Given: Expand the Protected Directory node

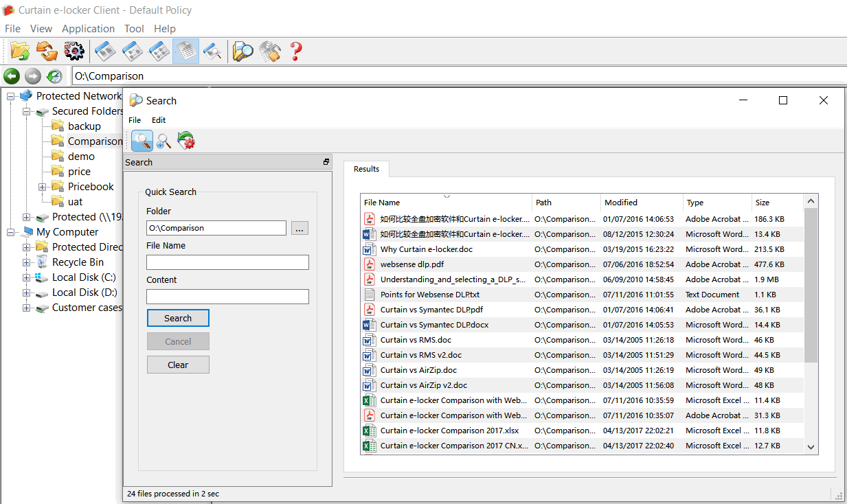Looking at the screenshot, I should coord(26,247).
